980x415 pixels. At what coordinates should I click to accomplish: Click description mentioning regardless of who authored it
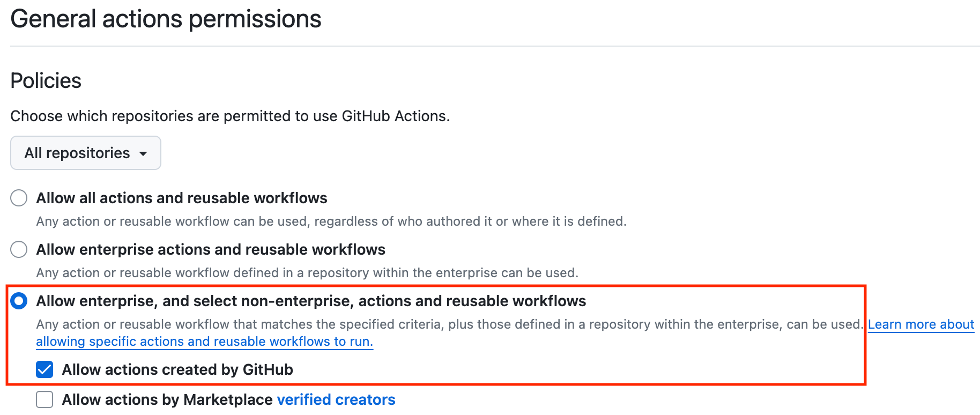pos(331,221)
